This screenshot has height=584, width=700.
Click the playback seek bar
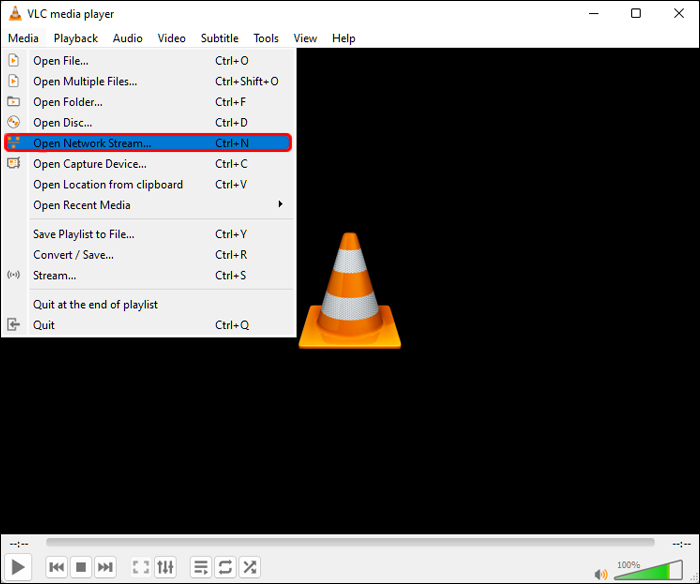[350, 542]
